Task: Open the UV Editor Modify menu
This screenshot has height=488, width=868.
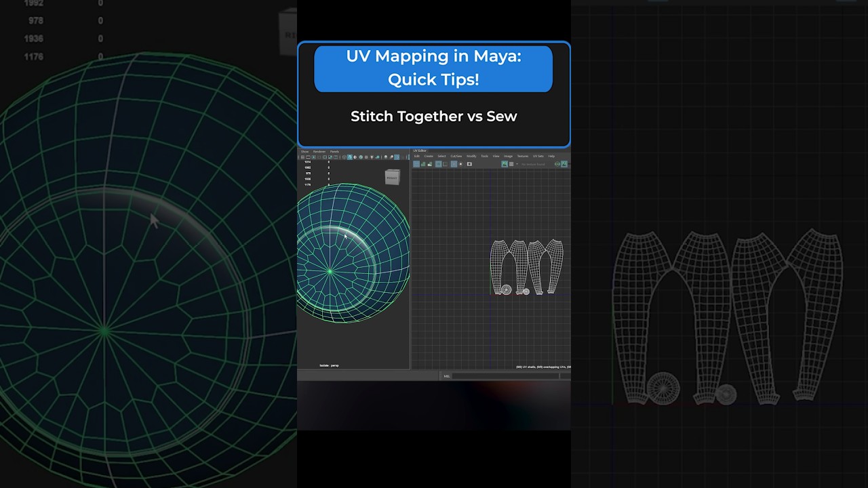Action: coord(471,156)
